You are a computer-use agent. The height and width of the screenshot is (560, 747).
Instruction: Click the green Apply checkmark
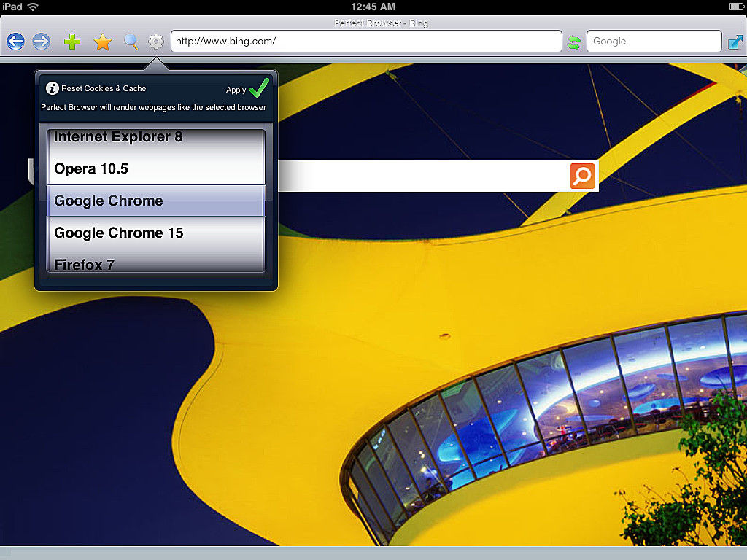(259, 87)
